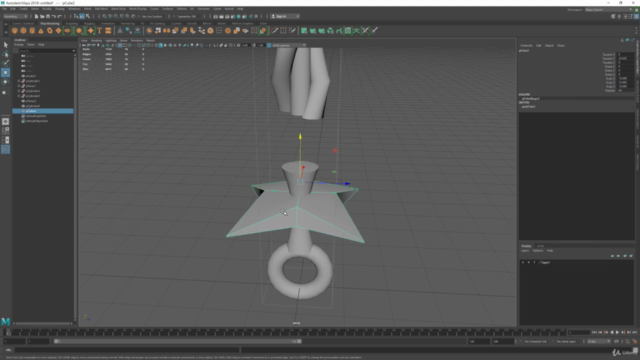This screenshot has width=640, height=360.
Task: Open the No Character Set dropdown
Action: pos(536,341)
